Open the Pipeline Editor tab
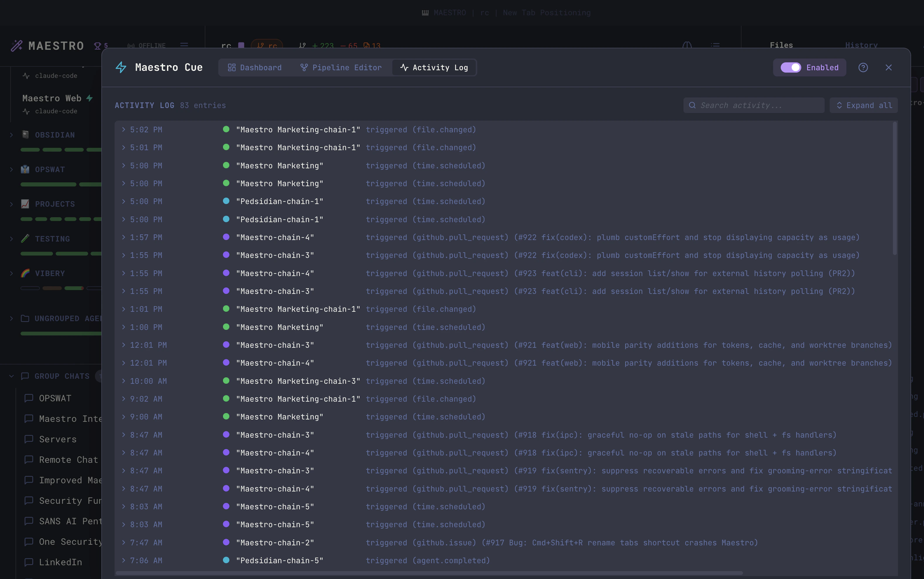The image size is (924, 579). pyautogui.click(x=341, y=68)
